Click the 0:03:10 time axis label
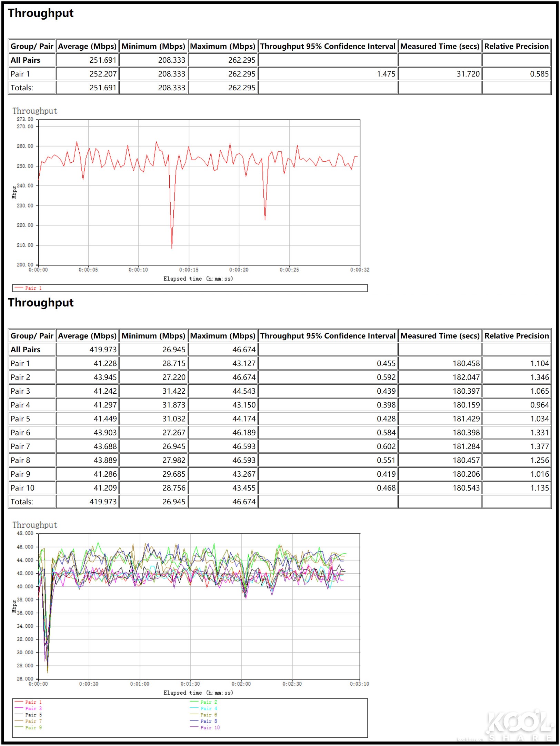The height and width of the screenshot is (746, 560). coord(359,684)
